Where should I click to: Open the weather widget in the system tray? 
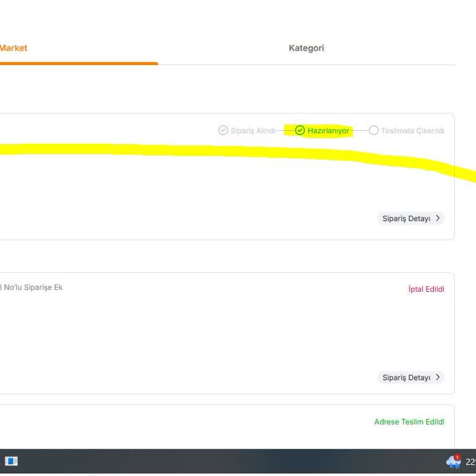point(453,461)
